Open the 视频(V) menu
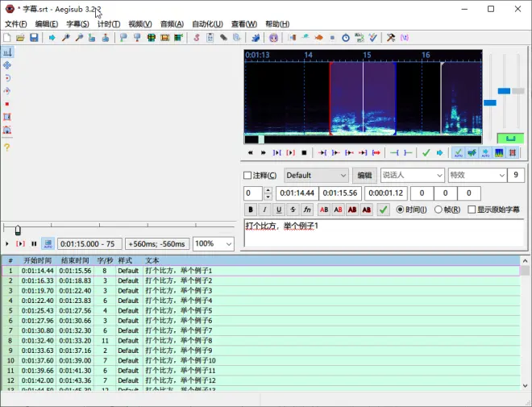The image size is (532, 407). pyautogui.click(x=140, y=24)
